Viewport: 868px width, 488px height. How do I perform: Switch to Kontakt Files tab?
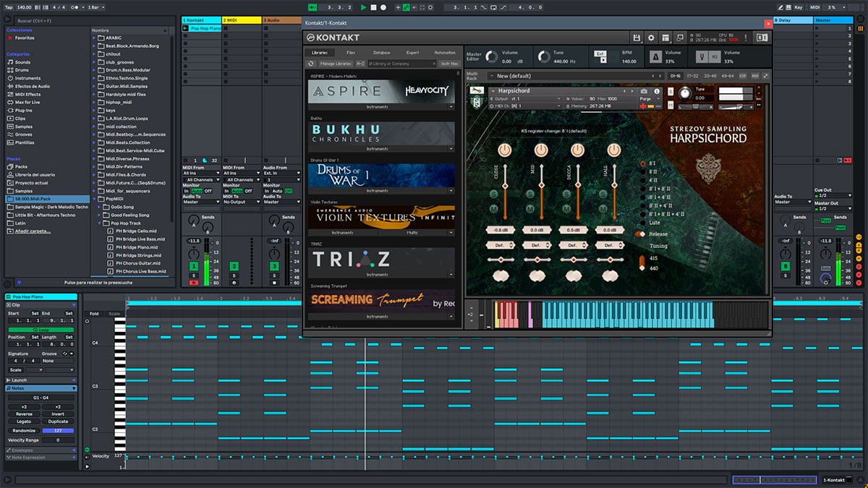[351, 53]
